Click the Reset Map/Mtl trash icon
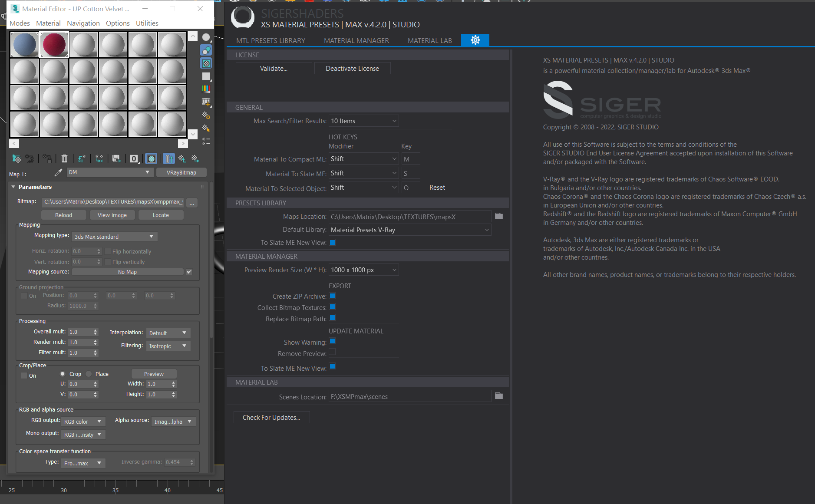This screenshot has height=504, width=815. click(64, 159)
